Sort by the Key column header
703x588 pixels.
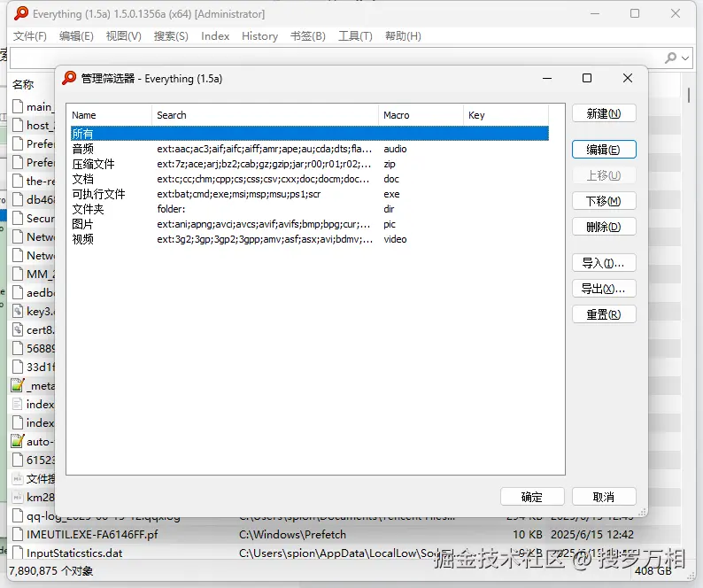click(x=506, y=115)
